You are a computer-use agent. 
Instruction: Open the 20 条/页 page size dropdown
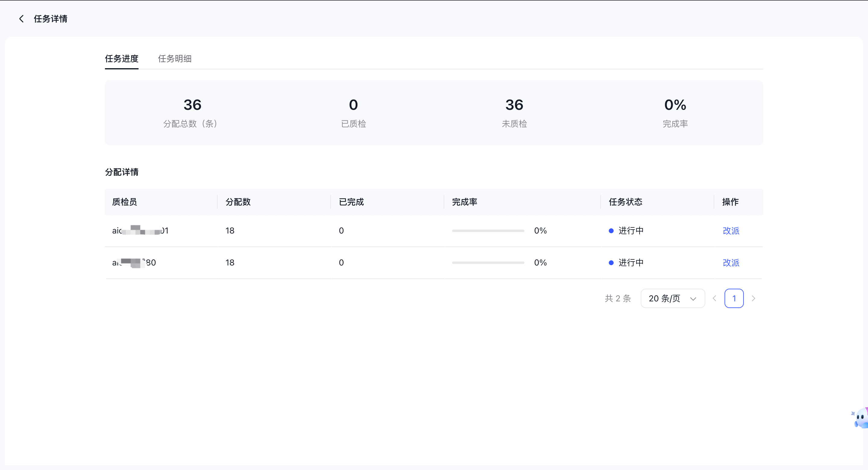673,298
